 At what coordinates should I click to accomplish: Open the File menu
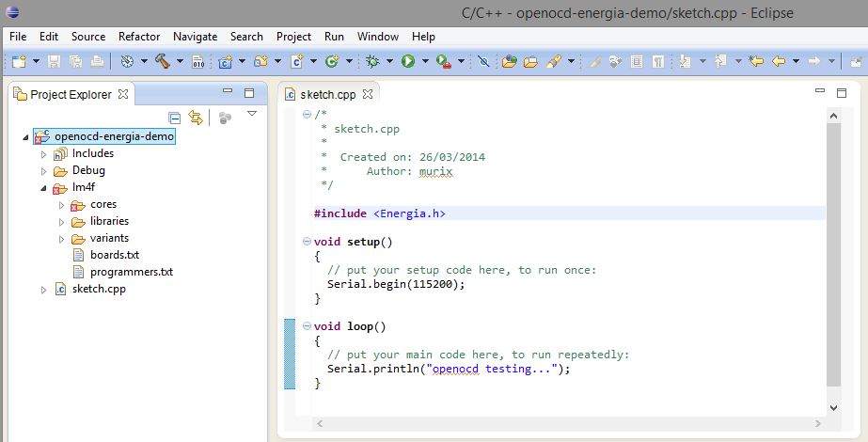pos(18,37)
